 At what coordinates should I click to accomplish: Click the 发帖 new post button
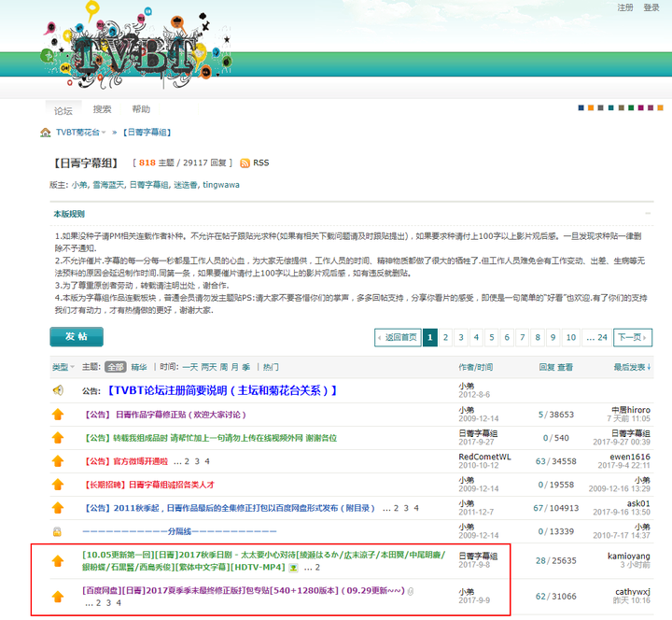77,337
